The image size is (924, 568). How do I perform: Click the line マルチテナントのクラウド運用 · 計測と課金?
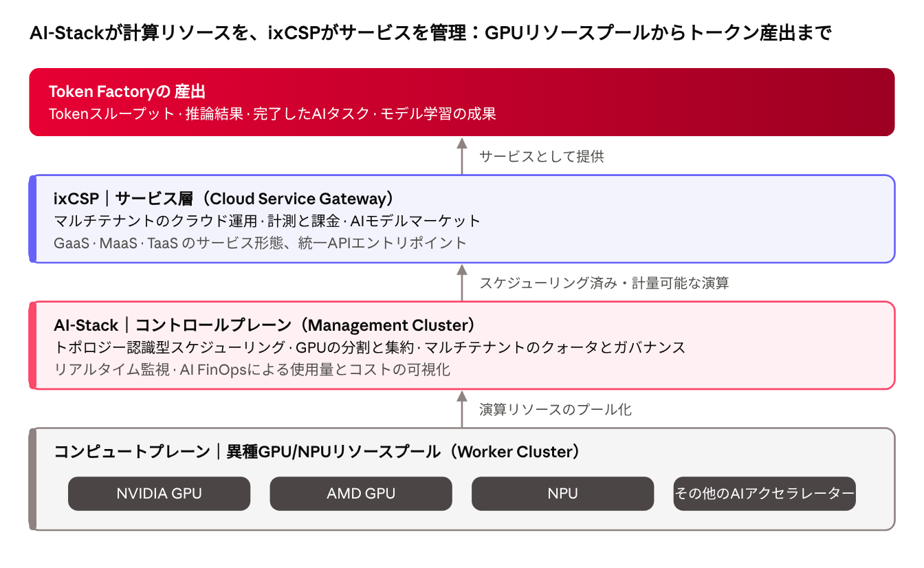(267, 221)
